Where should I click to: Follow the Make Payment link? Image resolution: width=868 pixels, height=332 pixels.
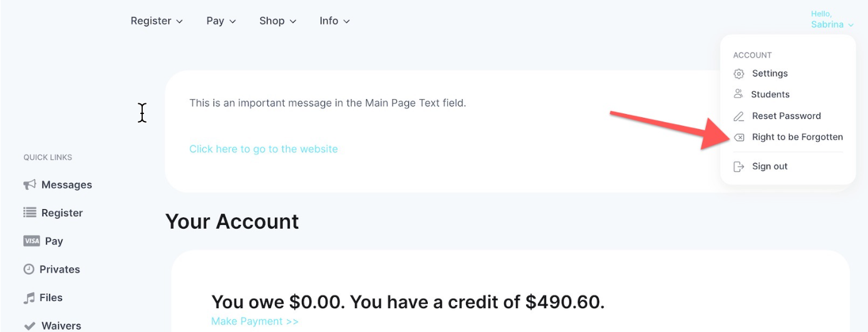click(255, 321)
